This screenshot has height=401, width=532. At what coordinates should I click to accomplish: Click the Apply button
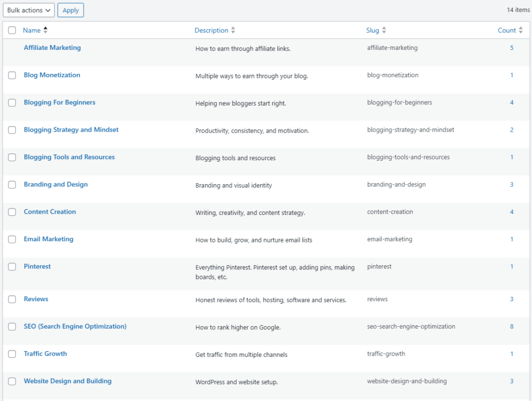[71, 10]
